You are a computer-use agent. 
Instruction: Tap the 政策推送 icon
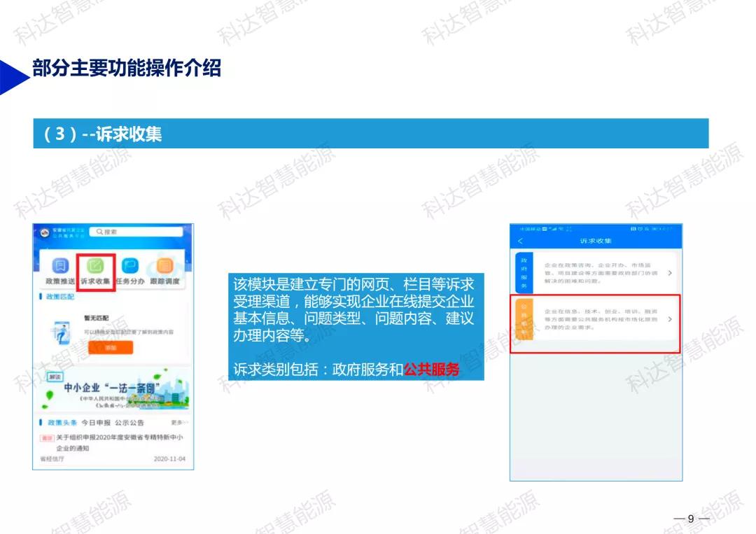pos(60,265)
